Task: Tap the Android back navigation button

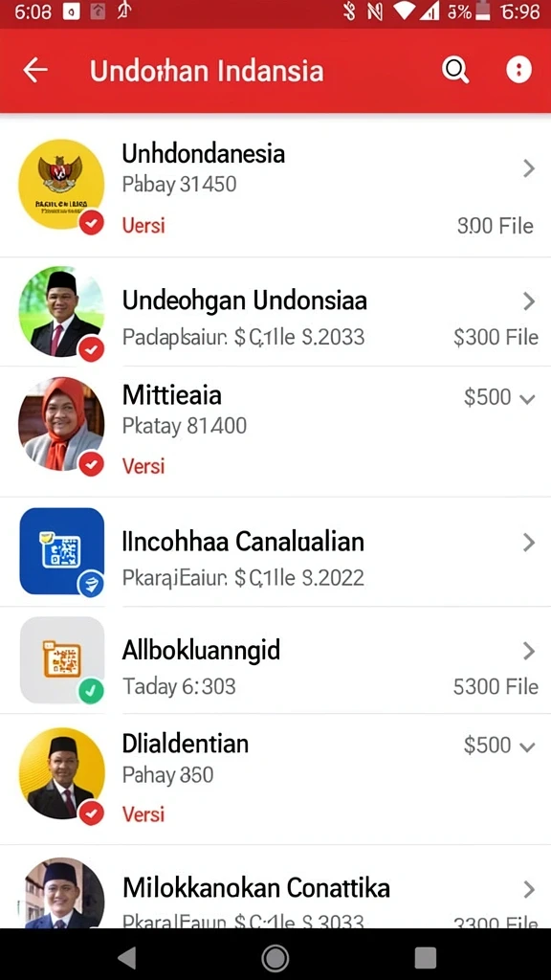Action: point(127,957)
